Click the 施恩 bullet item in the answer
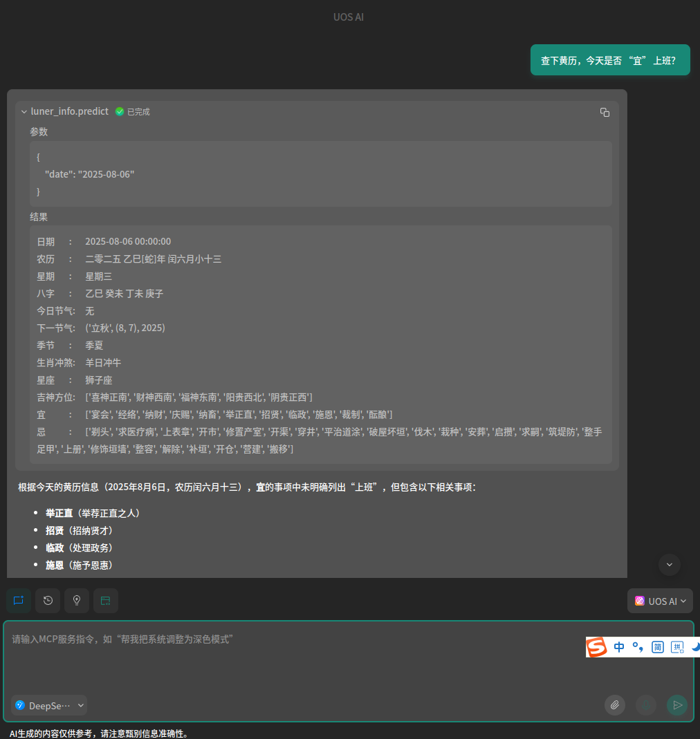 [79, 565]
